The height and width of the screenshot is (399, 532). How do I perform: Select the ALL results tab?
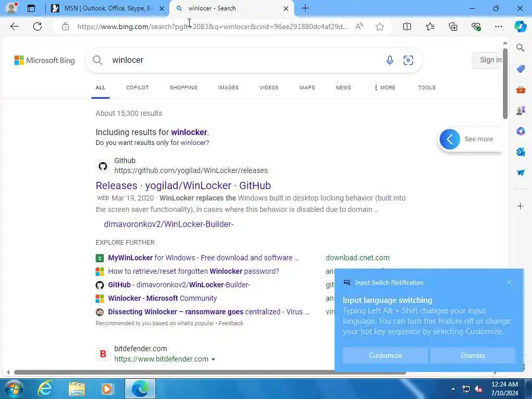(x=100, y=87)
